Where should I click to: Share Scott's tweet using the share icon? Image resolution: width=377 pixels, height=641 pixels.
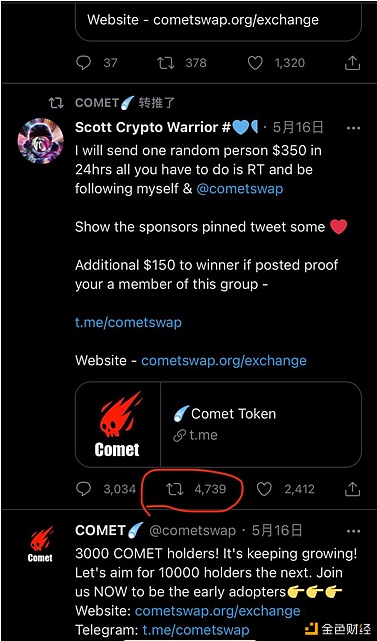click(352, 489)
